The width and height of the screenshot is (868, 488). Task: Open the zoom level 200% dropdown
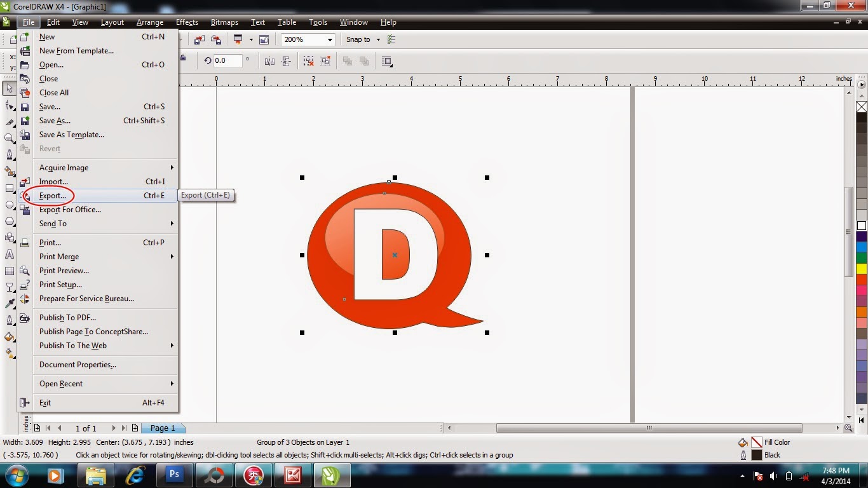330,39
